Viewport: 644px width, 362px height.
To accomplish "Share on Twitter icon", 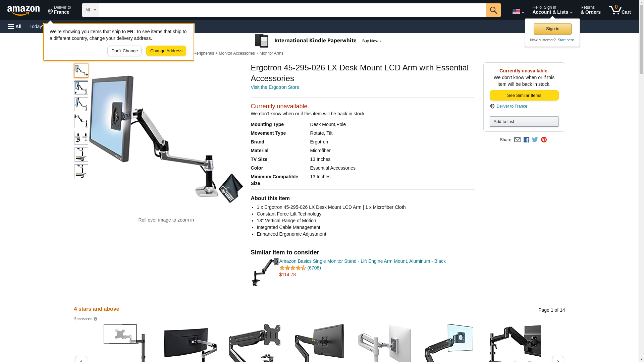I will (535, 140).
